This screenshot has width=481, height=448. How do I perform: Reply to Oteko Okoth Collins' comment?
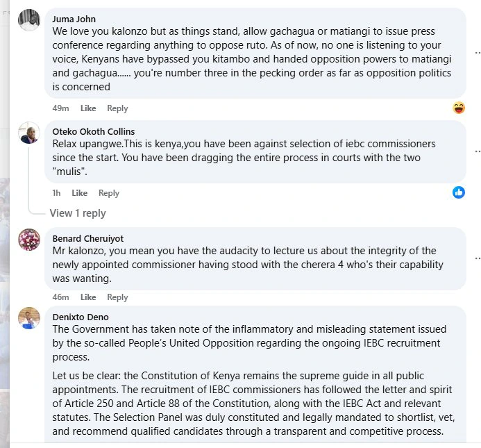(109, 193)
